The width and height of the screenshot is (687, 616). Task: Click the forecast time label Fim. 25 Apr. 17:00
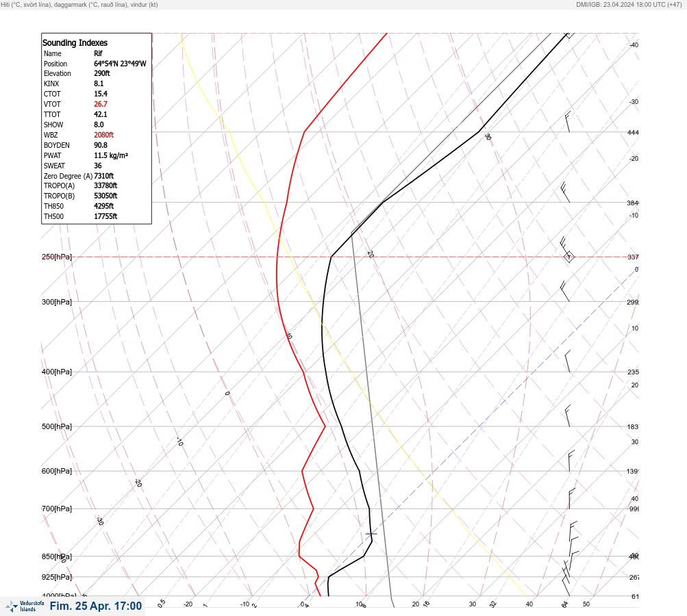96,606
